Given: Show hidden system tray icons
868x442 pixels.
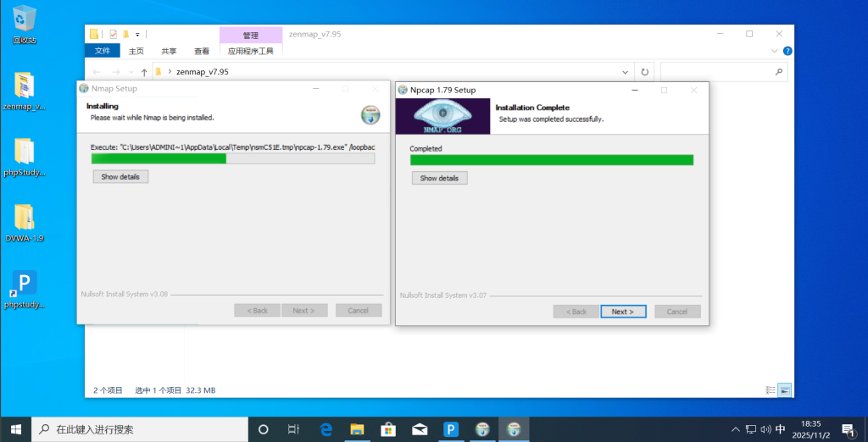Looking at the screenshot, I should coord(735,429).
